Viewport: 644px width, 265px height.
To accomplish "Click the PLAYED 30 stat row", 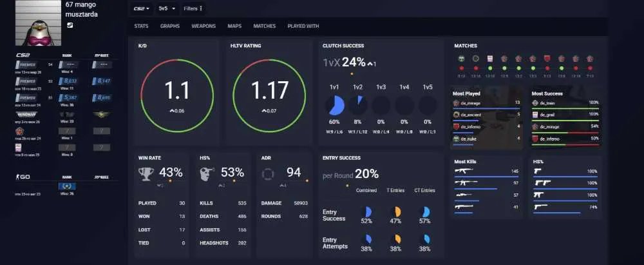I will 162,203.
